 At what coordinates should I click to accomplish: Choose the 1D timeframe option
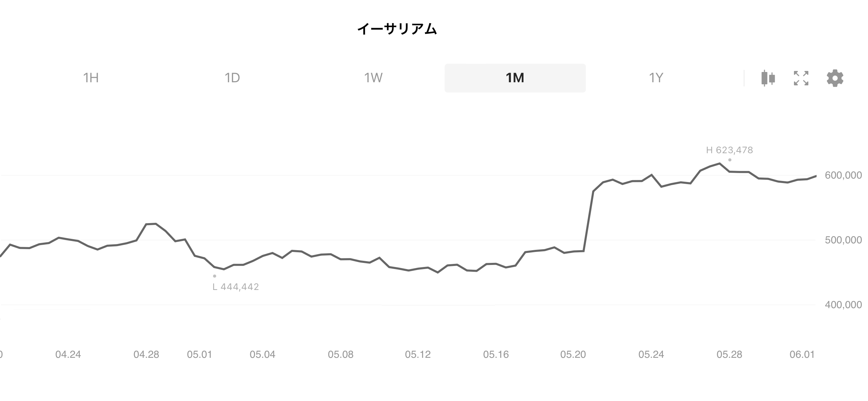coord(232,78)
